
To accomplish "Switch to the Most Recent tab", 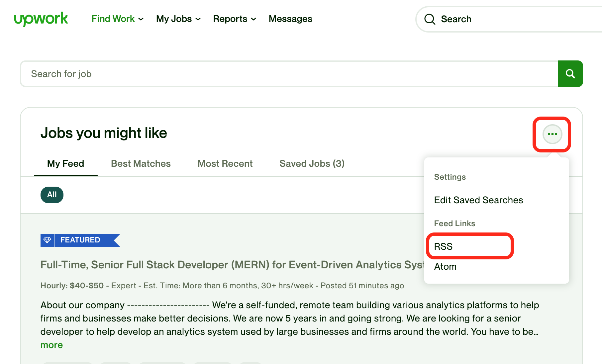I will (225, 163).
